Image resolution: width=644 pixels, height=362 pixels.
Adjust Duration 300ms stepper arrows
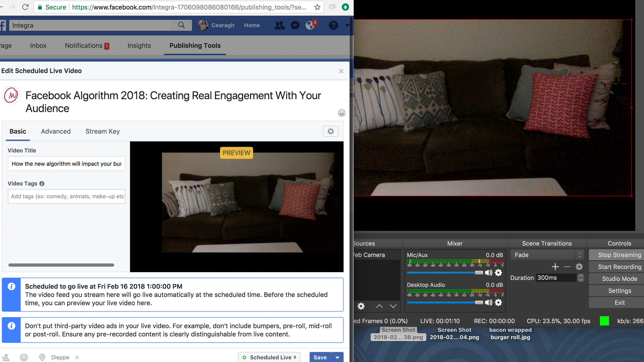point(581,278)
